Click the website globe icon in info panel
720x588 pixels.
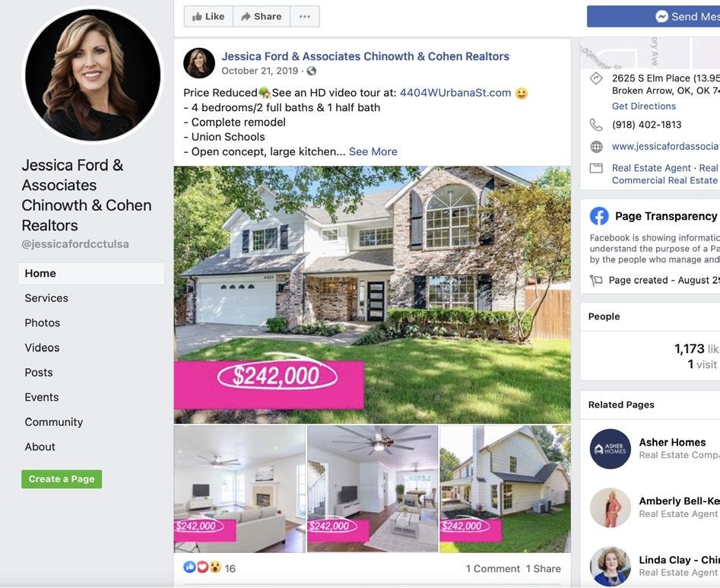pos(596,147)
